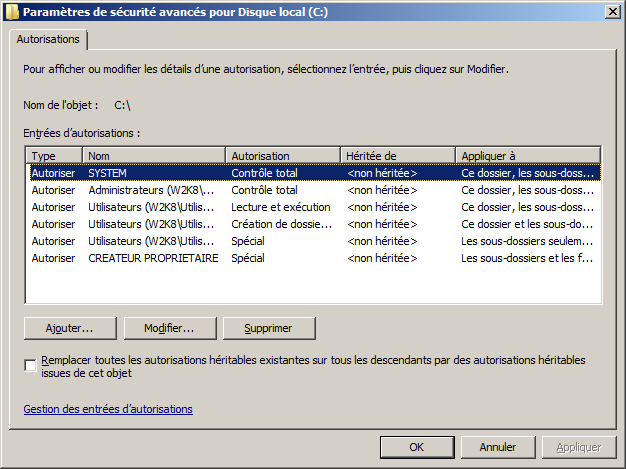Select the Utilisateurs Création de dossiers entry
The height and width of the screenshot is (469, 626).
click(x=150, y=224)
